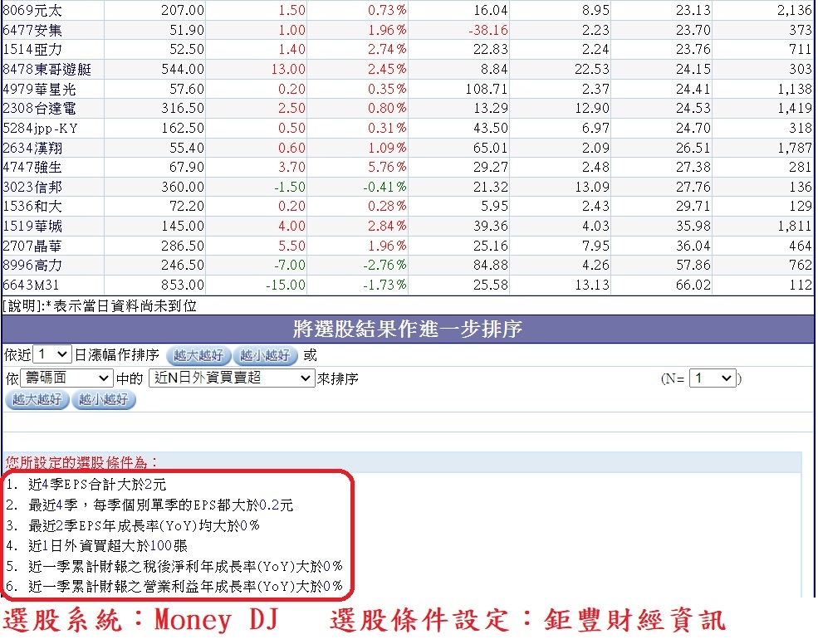Select stock 4747強生
The image size is (818, 644).
coord(32,168)
